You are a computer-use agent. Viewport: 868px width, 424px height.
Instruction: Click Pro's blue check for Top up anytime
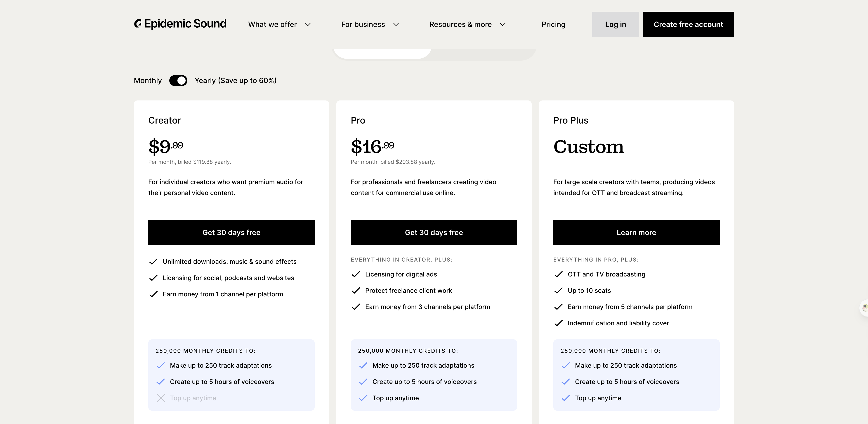coord(363,398)
